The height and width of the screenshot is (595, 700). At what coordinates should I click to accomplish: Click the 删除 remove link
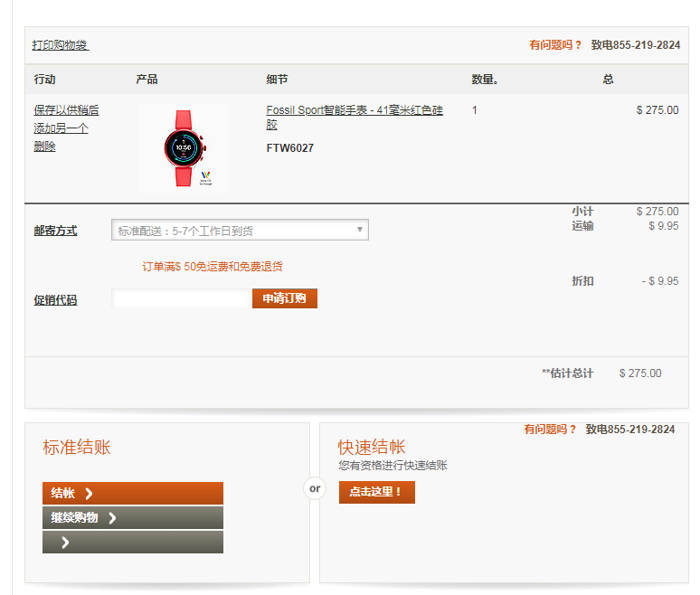click(44, 146)
